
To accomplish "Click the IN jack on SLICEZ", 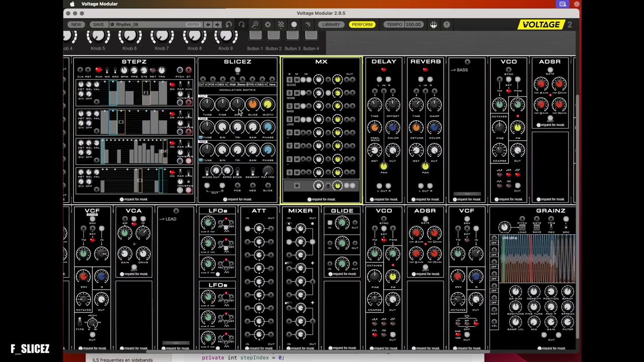I will tap(237, 71).
